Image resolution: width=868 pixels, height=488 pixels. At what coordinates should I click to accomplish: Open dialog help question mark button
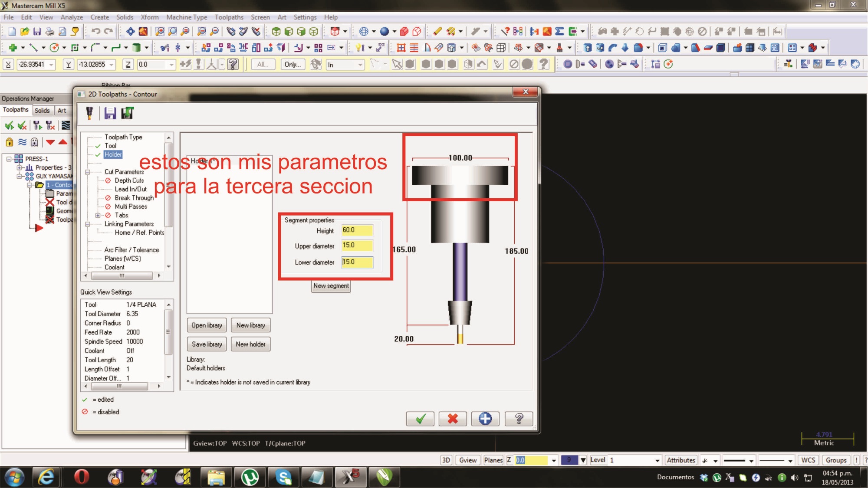click(519, 419)
